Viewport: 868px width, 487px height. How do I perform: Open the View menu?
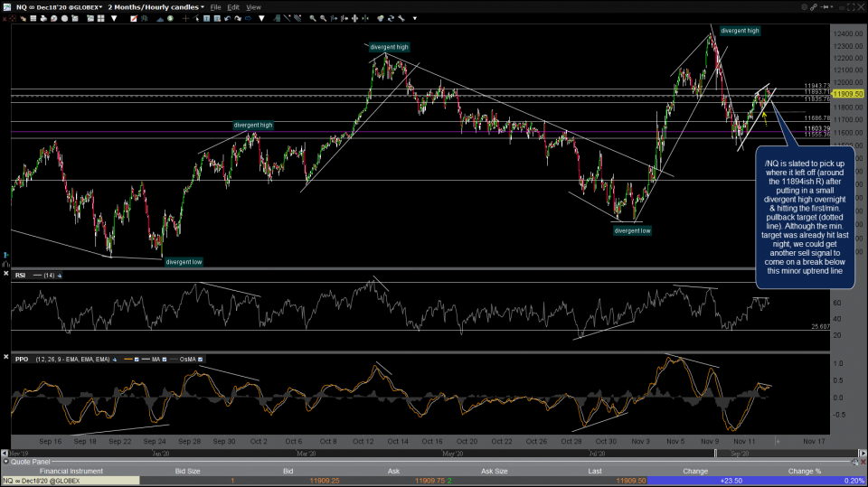[x=253, y=7]
